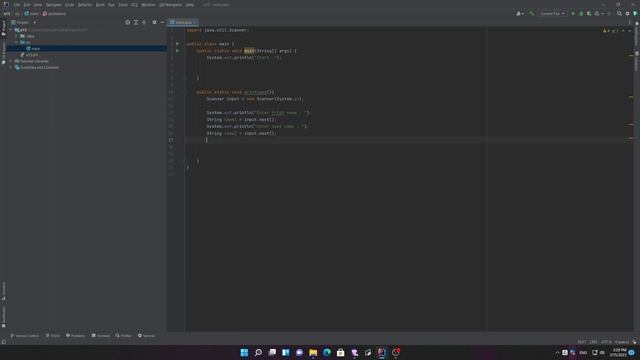Expand Scratches and Consoles node
Viewport: 640px width, 360px height.
[x=11, y=67]
